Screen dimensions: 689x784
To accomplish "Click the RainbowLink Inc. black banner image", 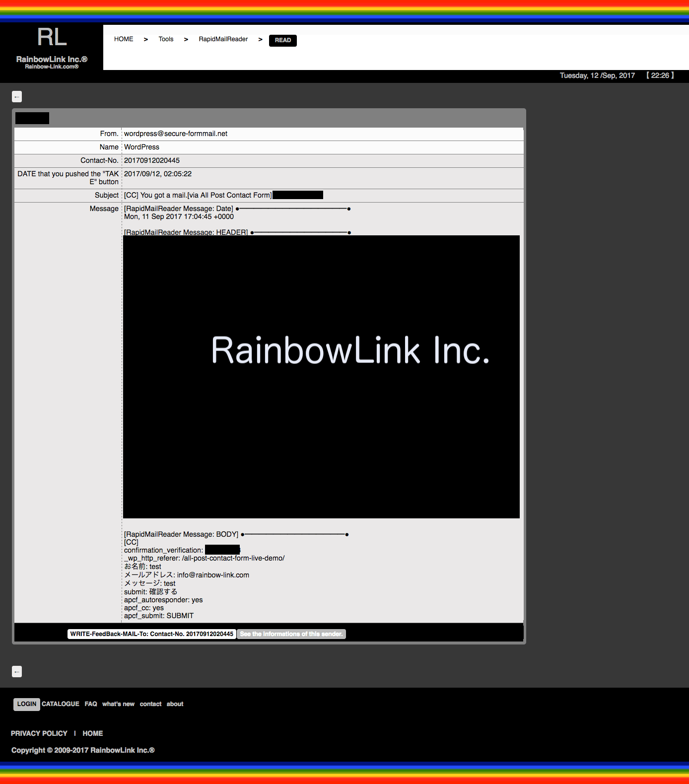I will (321, 377).
